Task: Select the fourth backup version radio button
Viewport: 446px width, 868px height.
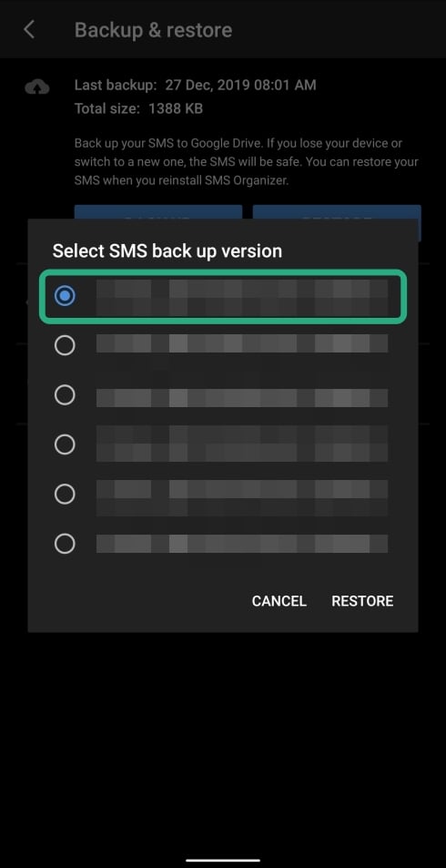Action: 65,444
